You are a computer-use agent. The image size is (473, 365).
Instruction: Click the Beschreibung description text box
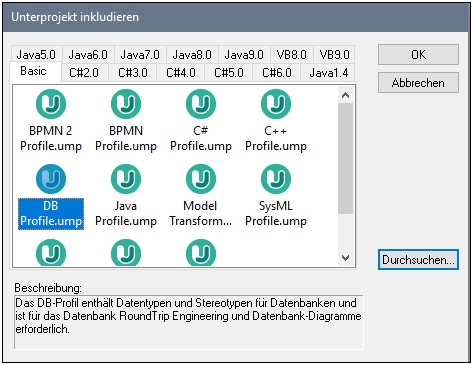(189, 322)
